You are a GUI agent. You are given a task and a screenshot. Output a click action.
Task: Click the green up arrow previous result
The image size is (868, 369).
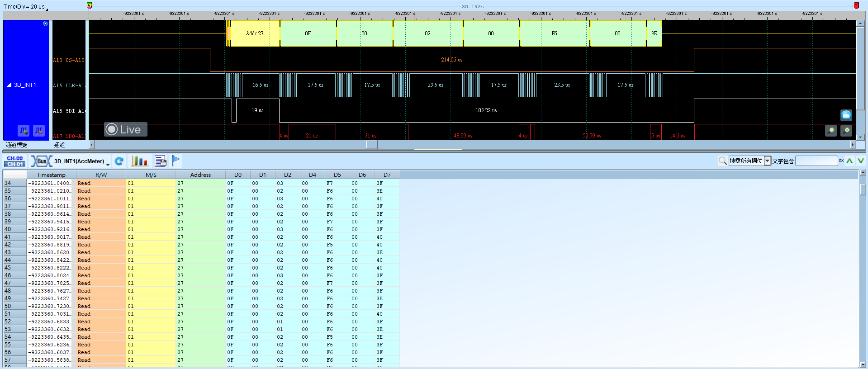[850, 161]
